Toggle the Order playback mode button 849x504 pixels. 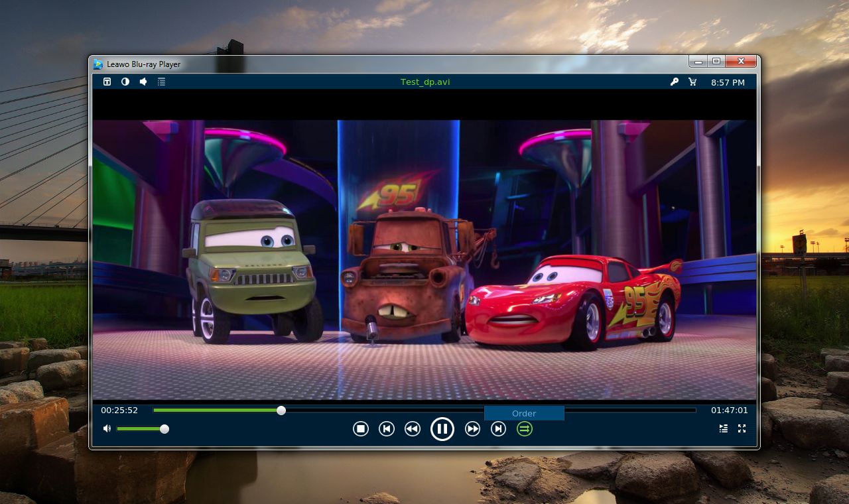[x=524, y=429]
